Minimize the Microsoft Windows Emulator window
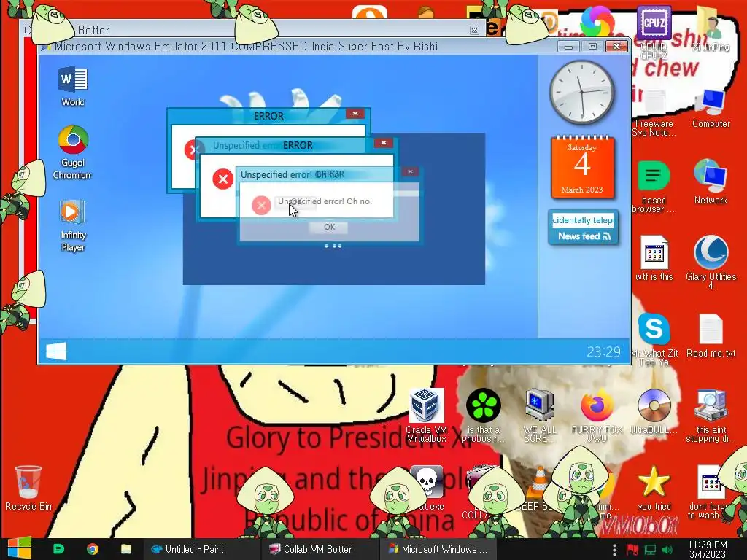The width and height of the screenshot is (747, 560). pos(568,46)
